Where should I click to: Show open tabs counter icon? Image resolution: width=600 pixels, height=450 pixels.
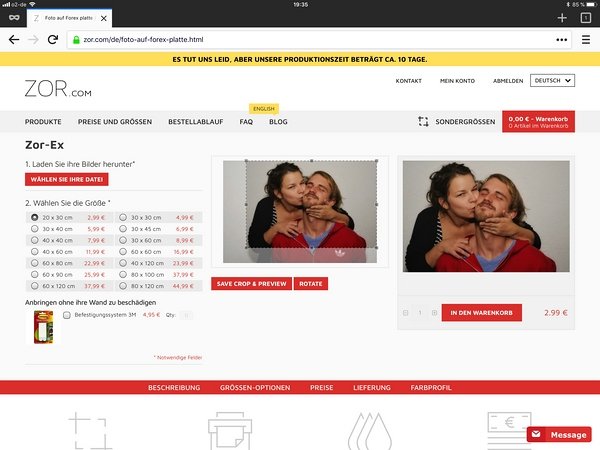(x=585, y=18)
